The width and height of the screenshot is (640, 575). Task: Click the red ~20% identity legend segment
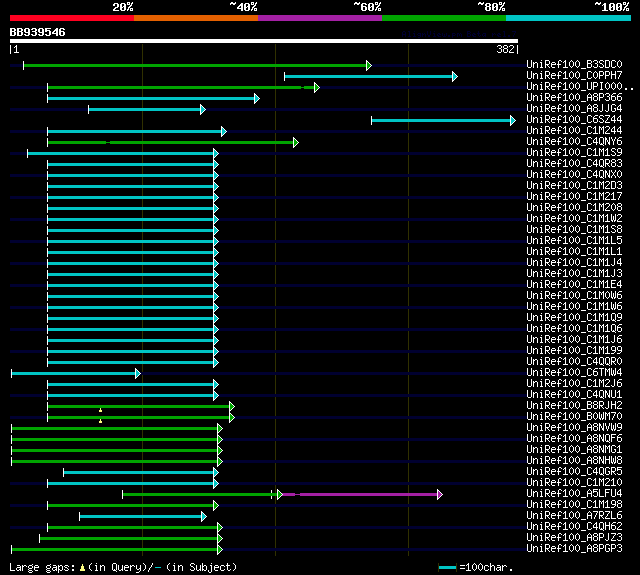click(x=72, y=18)
